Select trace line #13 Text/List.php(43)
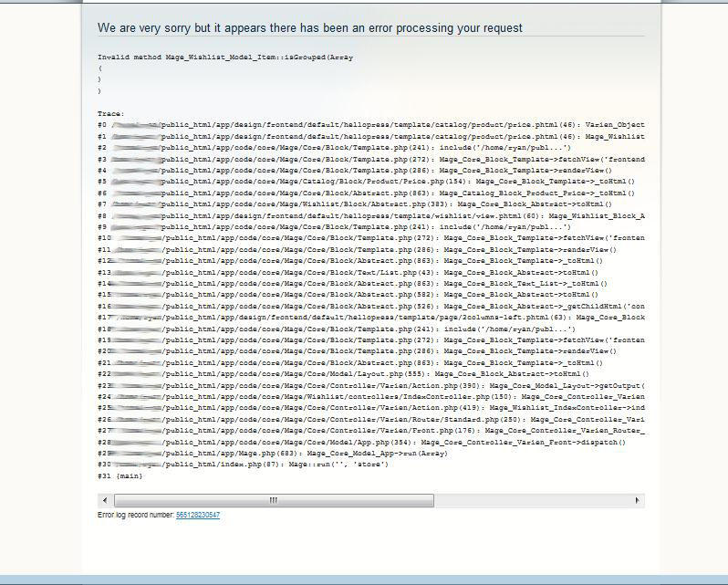The height and width of the screenshot is (585, 728). coord(348,273)
